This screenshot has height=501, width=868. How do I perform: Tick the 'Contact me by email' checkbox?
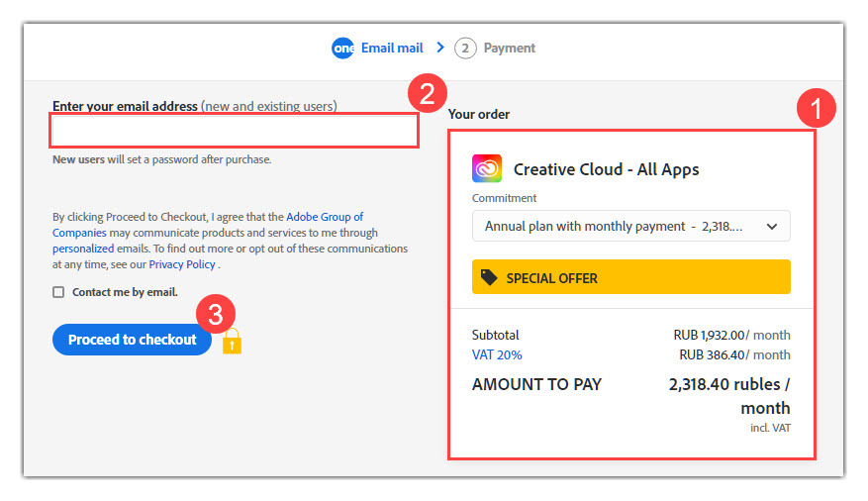point(58,292)
